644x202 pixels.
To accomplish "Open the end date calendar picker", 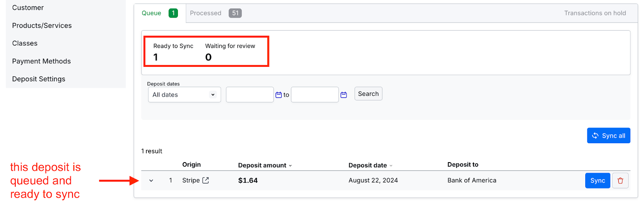I will 344,95.
